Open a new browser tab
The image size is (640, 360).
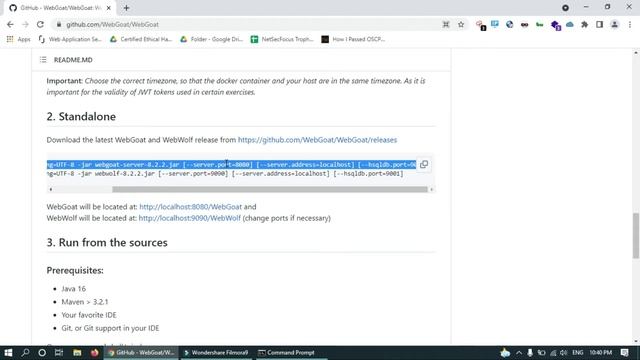pyautogui.click(x=126, y=8)
